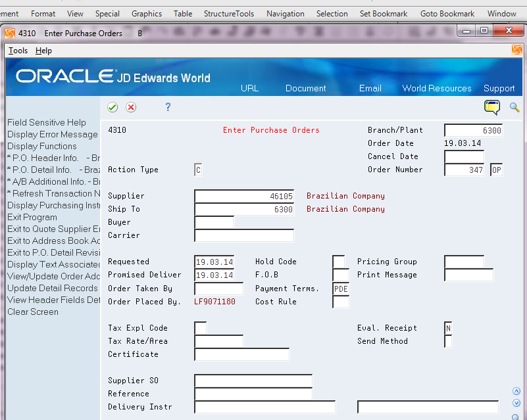The height and width of the screenshot is (420, 527).
Task: Click the URL link in the banner
Action: [250, 88]
